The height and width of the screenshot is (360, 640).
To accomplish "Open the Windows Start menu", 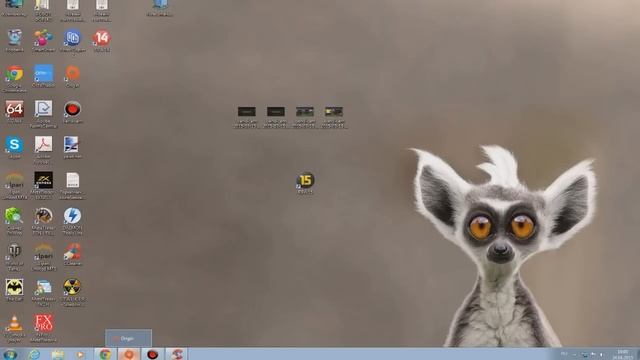I will click(10, 354).
